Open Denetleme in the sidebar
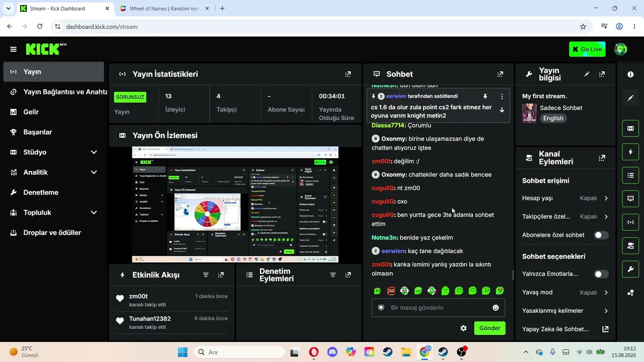 coord(53,192)
